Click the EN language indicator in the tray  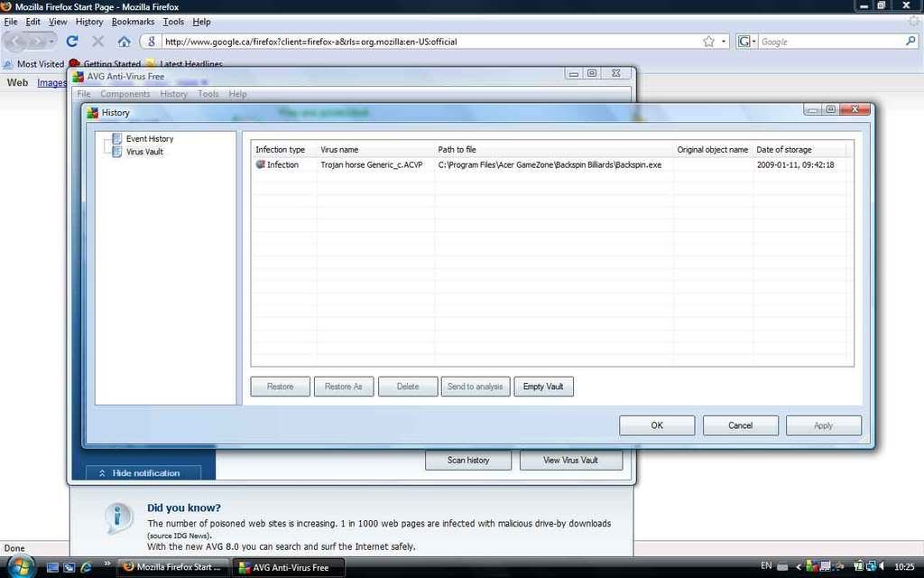pos(766,566)
